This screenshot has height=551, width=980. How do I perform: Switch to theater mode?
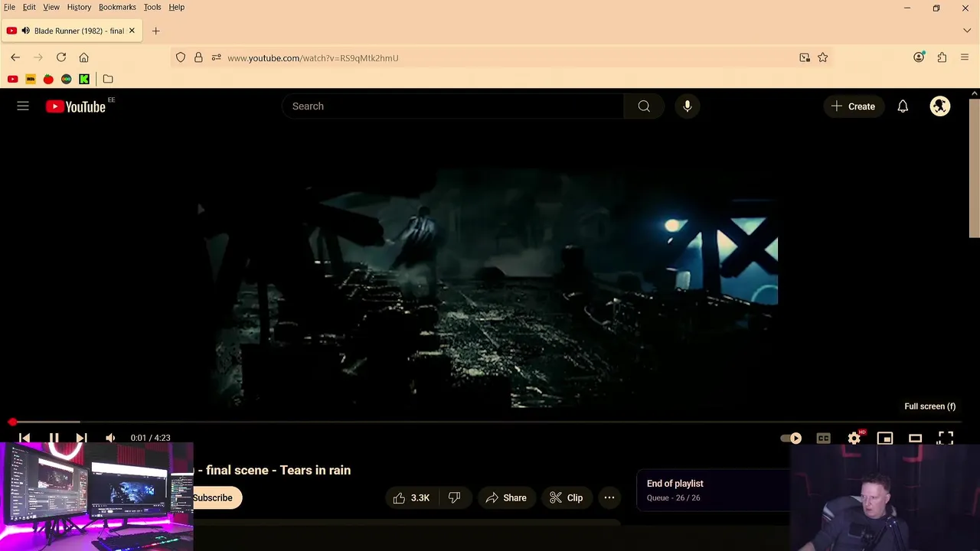click(x=915, y=438)
